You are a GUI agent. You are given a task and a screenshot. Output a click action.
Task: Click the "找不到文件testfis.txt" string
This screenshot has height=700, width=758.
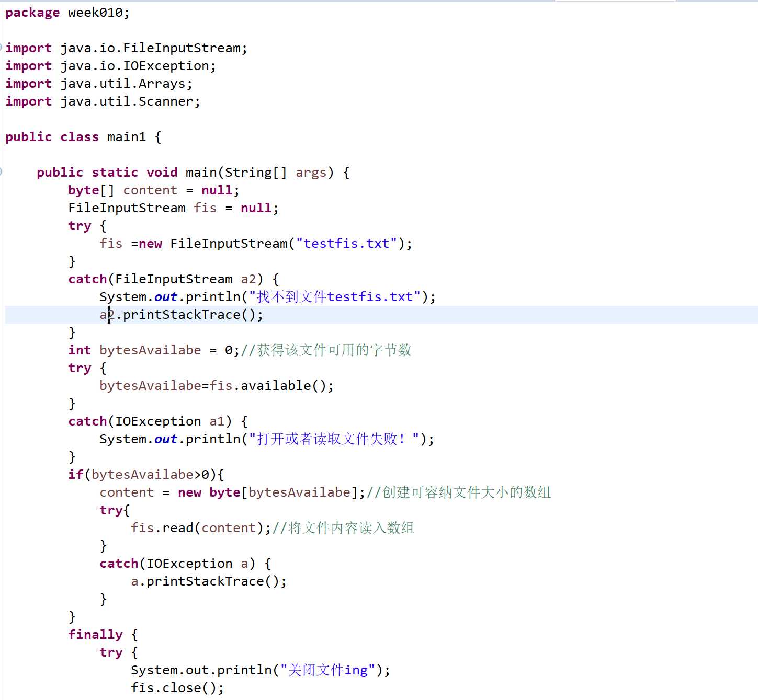point(334,297)
